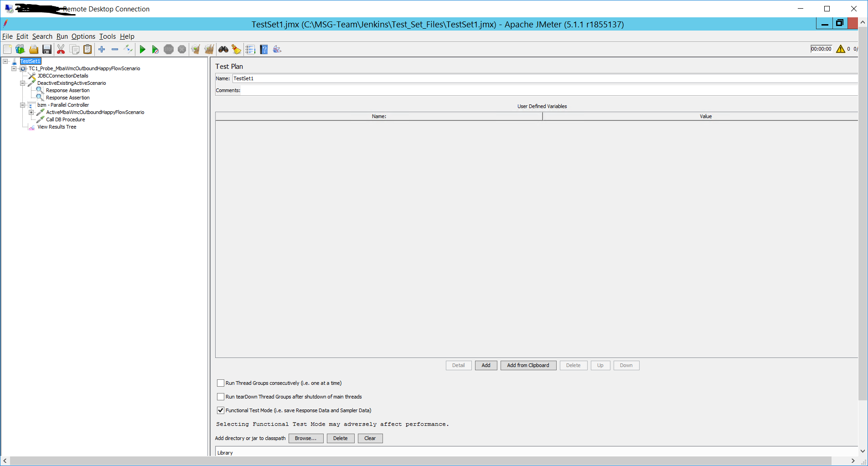This screenshot has width=868, height=466.
Task: Click Start no pauses icon
Action: [155, 49]
